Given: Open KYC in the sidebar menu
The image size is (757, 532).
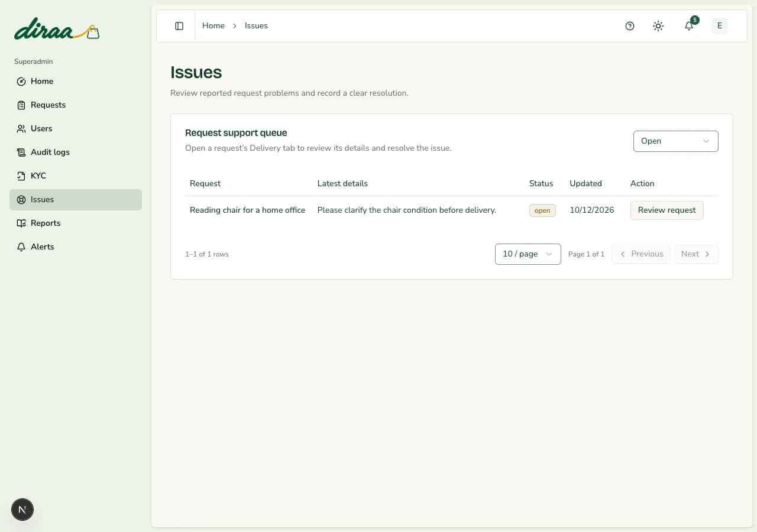Looking at the screenshot, I should 76,176.
